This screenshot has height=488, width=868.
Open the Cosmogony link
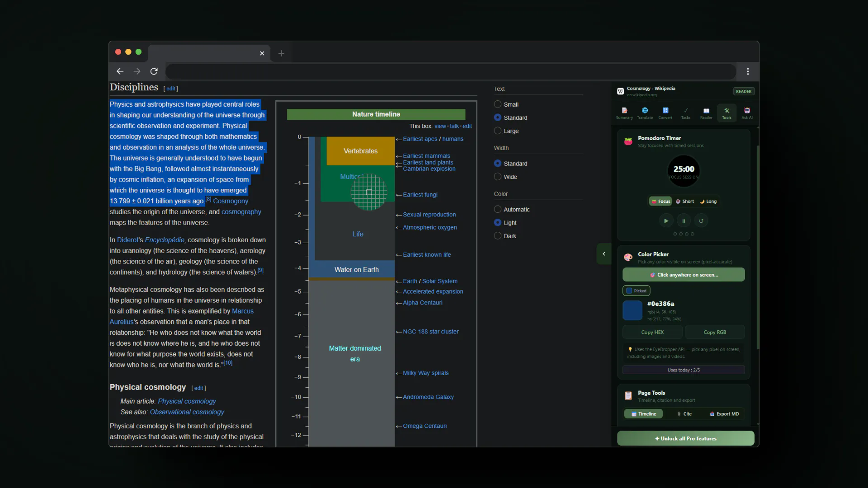pyautogui.click(x=231, y=201)
